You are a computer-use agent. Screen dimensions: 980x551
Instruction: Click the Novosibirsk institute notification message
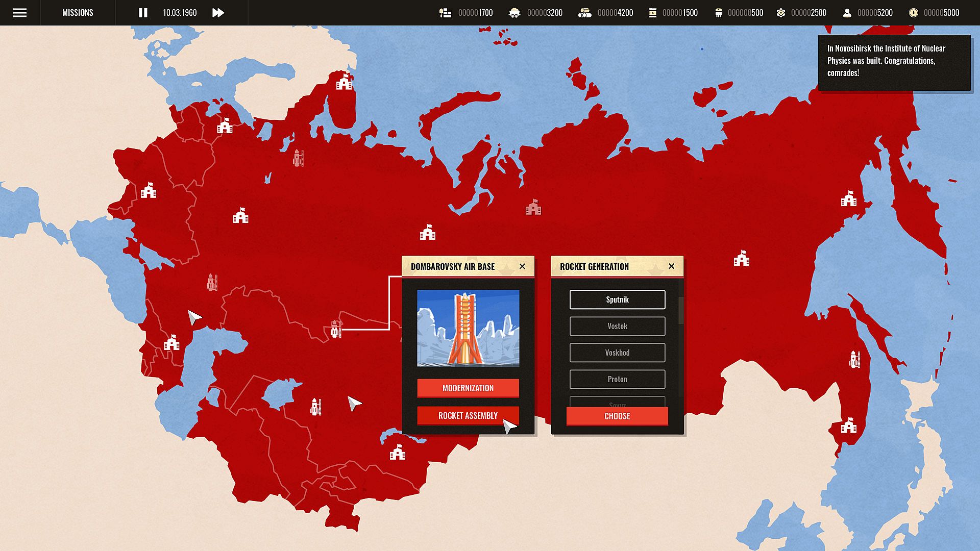[x=894, y=61]
